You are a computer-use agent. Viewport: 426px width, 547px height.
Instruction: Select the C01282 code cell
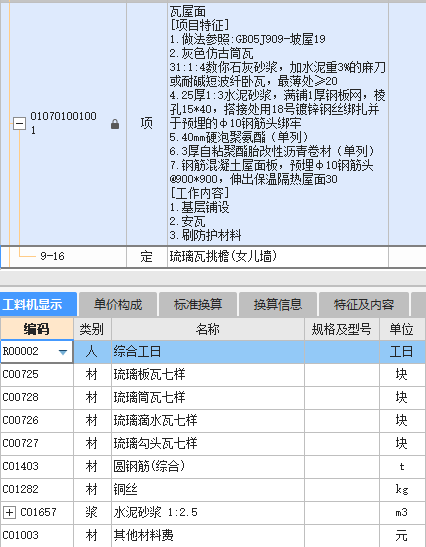37,490
